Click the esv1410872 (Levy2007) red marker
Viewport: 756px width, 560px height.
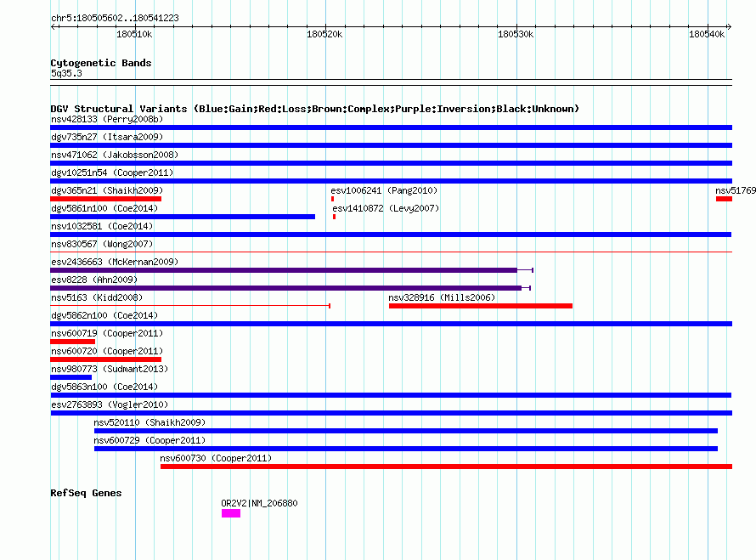(334, 217)
